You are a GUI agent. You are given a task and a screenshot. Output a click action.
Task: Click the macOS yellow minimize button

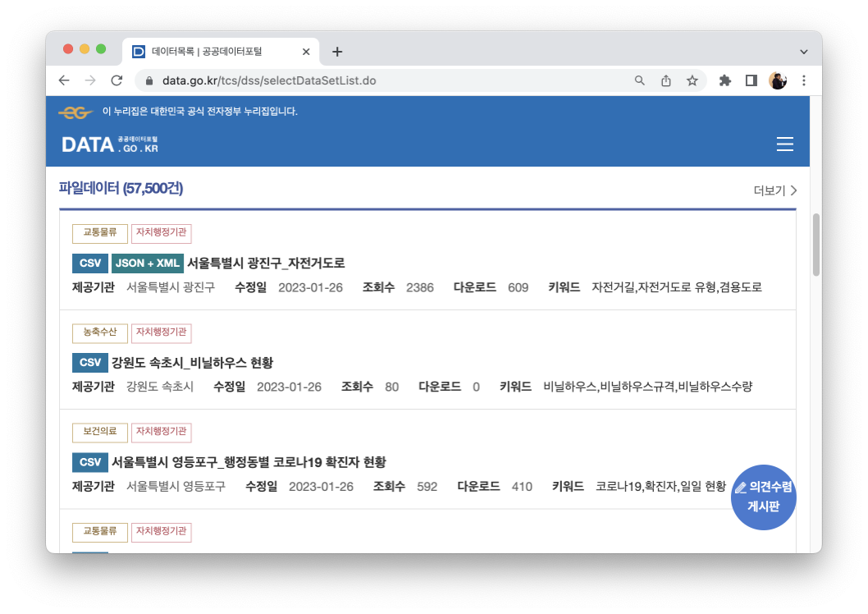(x=85, y=49)
